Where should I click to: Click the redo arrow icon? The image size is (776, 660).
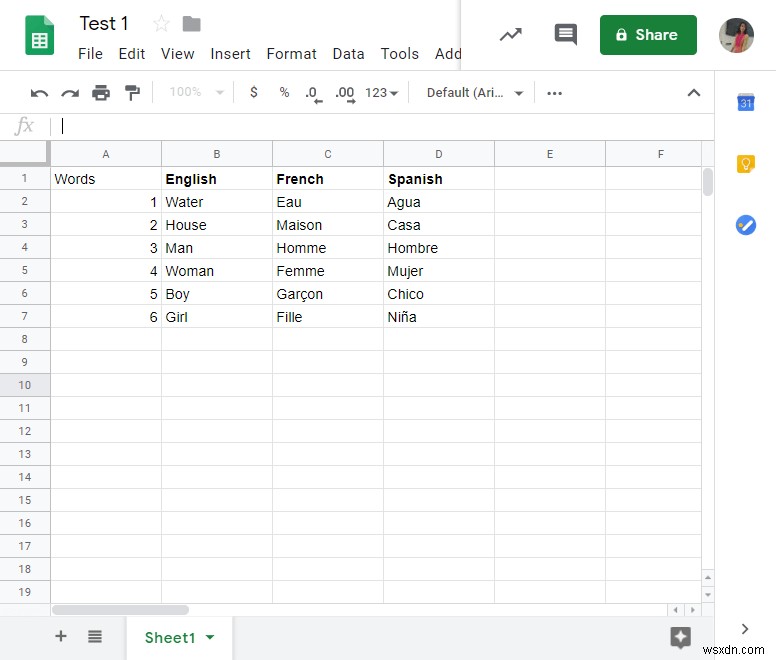70,93
